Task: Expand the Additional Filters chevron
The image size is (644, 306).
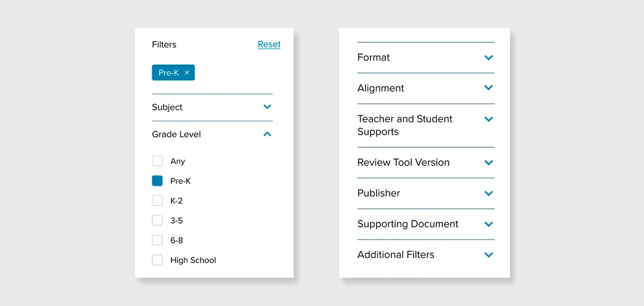Action: click(489, 255)
